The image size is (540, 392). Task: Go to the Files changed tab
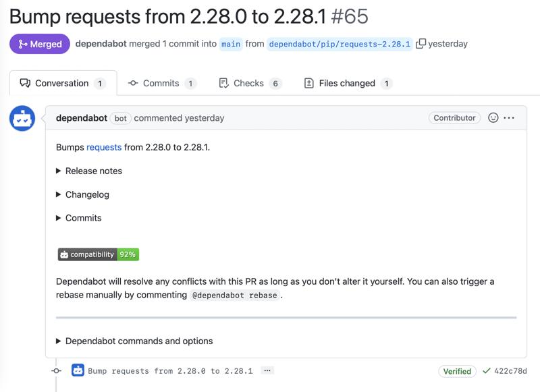click(347, 83)
